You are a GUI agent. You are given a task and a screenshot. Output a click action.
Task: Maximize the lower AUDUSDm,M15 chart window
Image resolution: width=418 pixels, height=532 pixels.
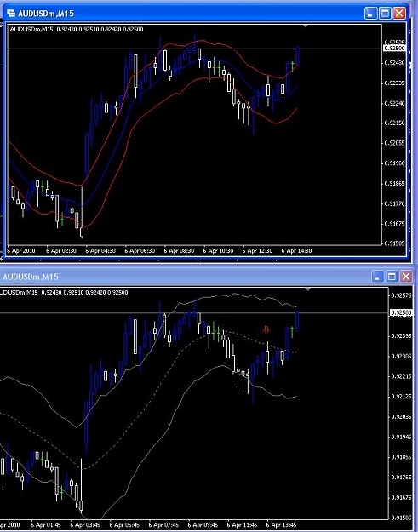(x=392, y=277)
